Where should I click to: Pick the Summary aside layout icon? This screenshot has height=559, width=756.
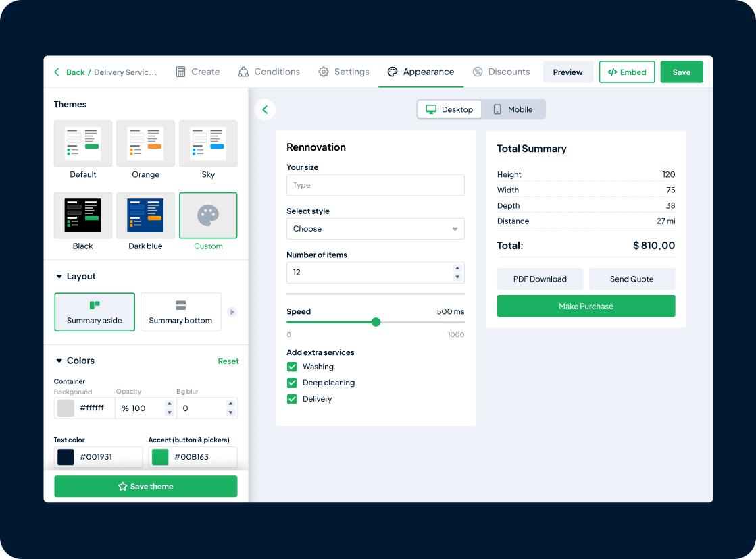coord(95,305)
